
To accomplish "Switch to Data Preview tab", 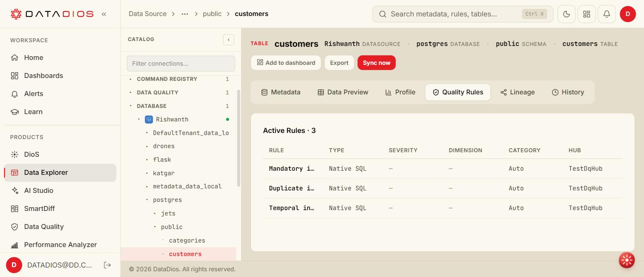I will click(343, 92).
